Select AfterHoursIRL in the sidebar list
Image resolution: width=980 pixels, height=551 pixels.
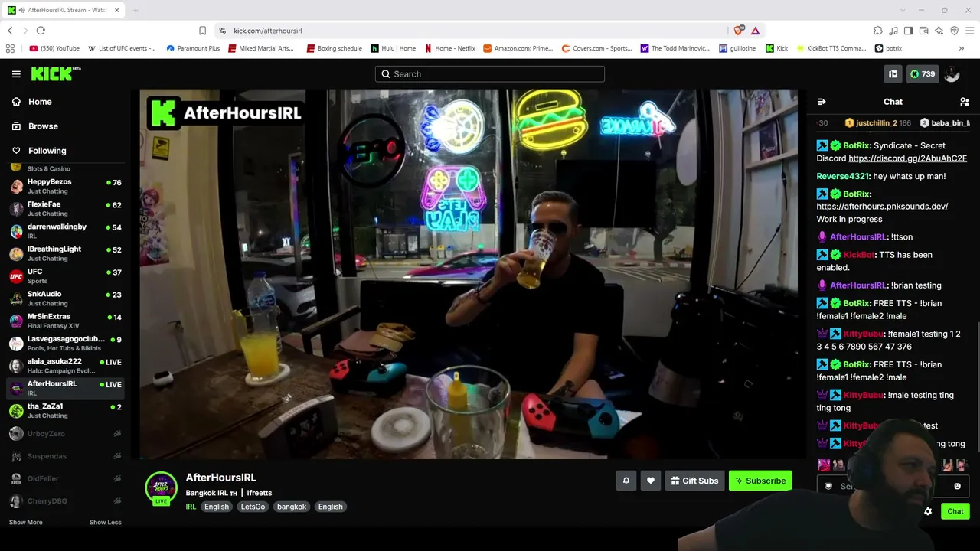point(65,388)
